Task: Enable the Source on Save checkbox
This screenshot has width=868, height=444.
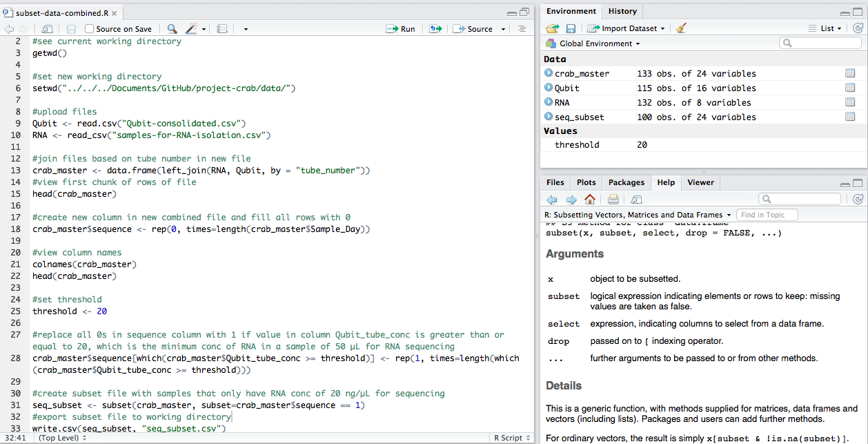Action: click(x=90, y=29)
